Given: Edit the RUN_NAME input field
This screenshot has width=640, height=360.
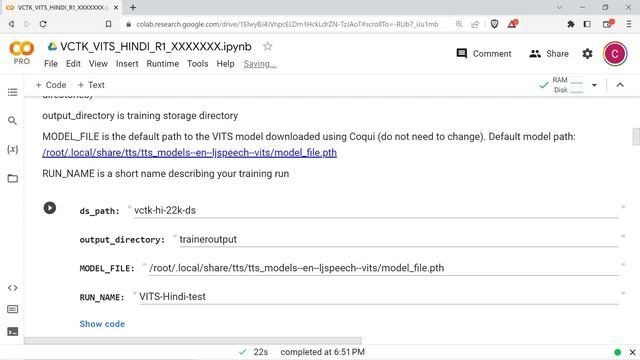Looking at the screenshot, I should coord(378,297).
